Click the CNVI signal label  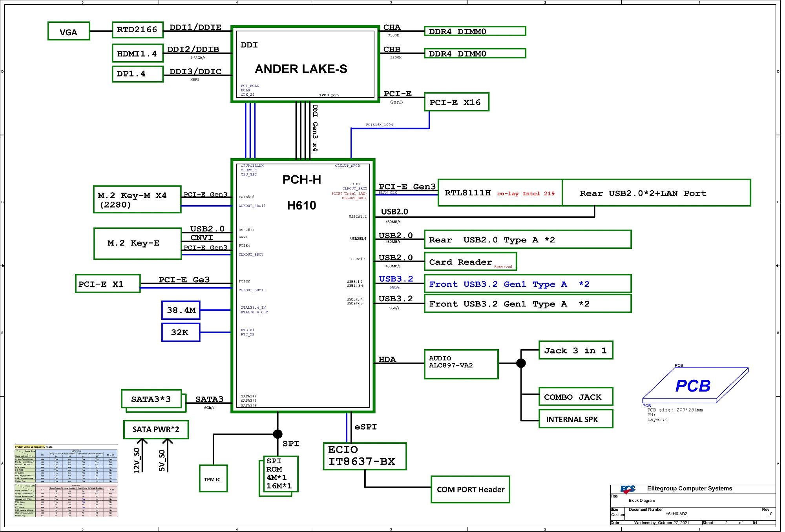click(x=201, y=238)
